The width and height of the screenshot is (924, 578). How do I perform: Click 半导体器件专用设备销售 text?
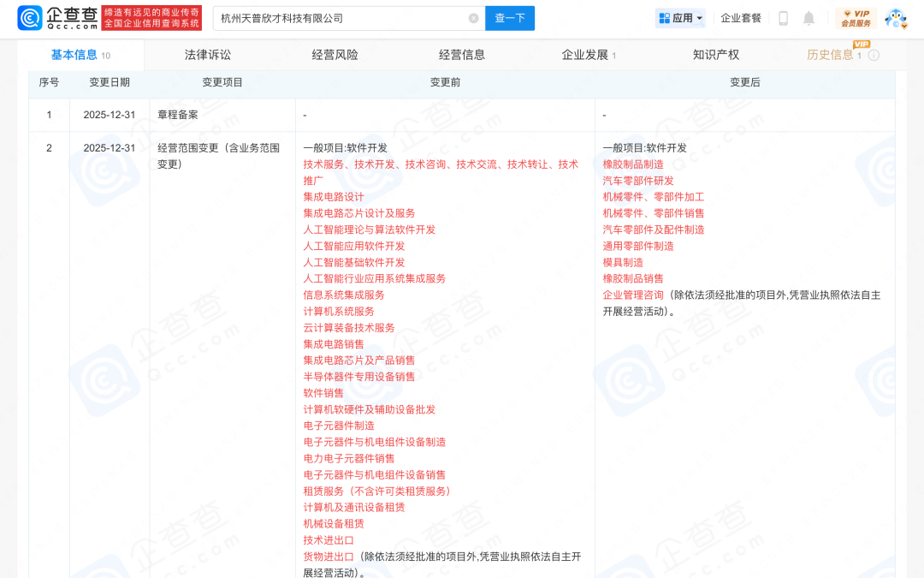coord(358,377)
